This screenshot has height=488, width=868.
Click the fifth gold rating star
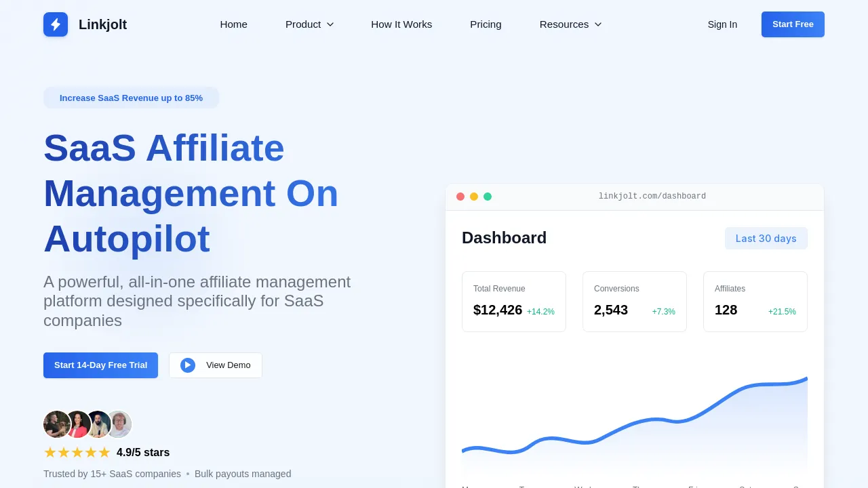[x=104, y=452]
